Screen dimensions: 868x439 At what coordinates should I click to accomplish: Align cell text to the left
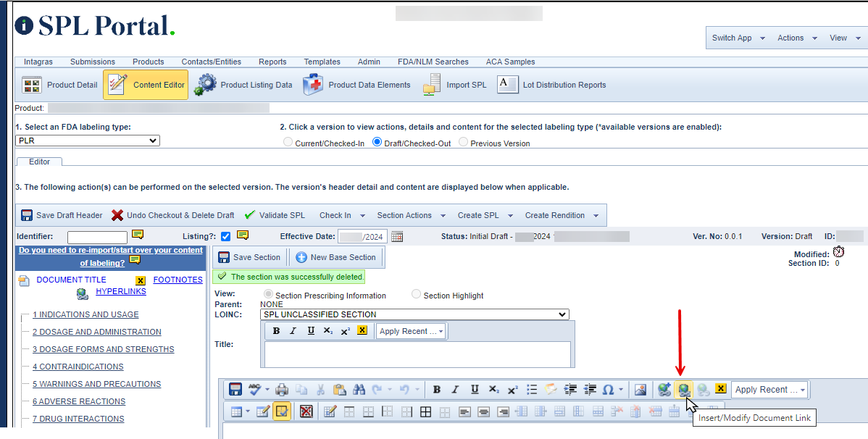point(464,411)
